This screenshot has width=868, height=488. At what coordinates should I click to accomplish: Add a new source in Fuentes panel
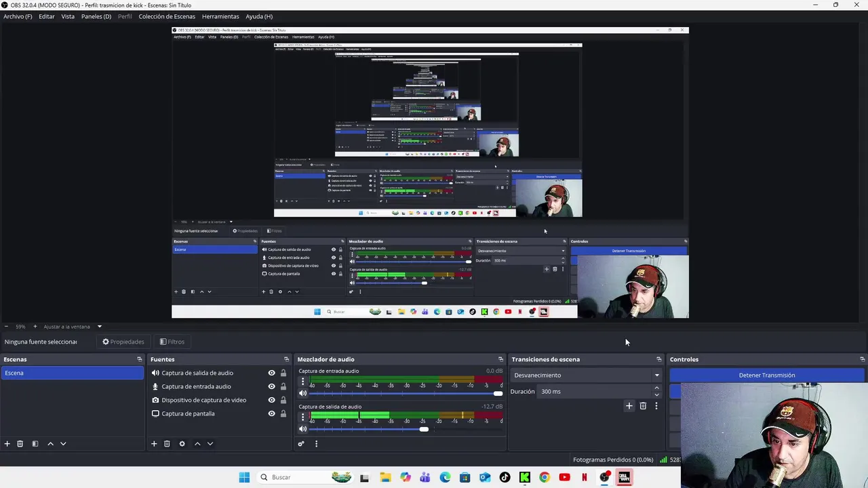154,444
